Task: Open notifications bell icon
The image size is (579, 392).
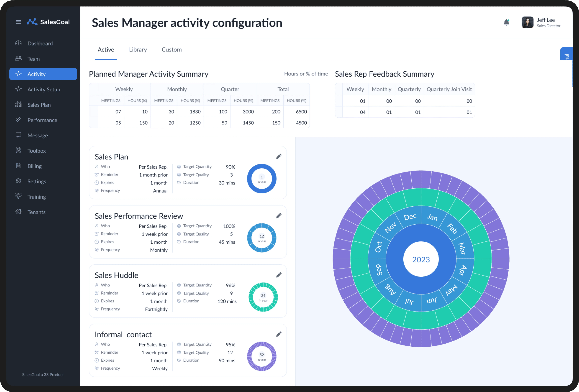Action: 506,22
